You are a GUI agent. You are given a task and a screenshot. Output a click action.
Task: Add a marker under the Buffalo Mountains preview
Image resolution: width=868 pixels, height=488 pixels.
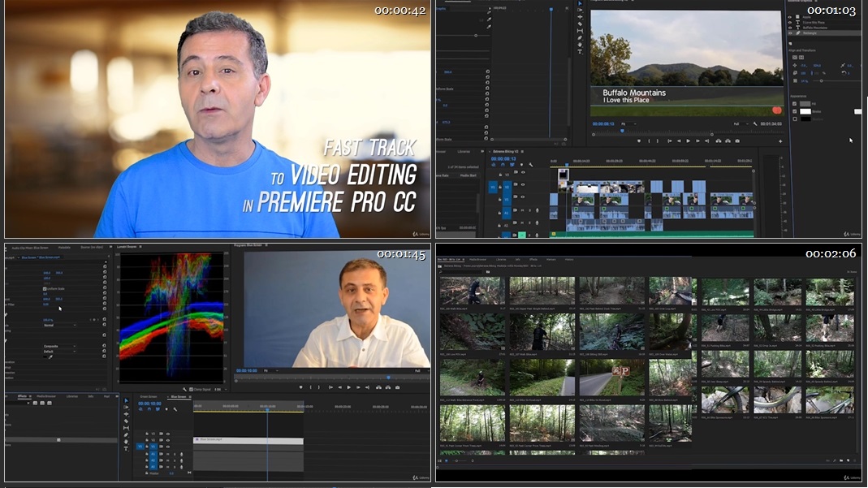click(x=639, y=141)
